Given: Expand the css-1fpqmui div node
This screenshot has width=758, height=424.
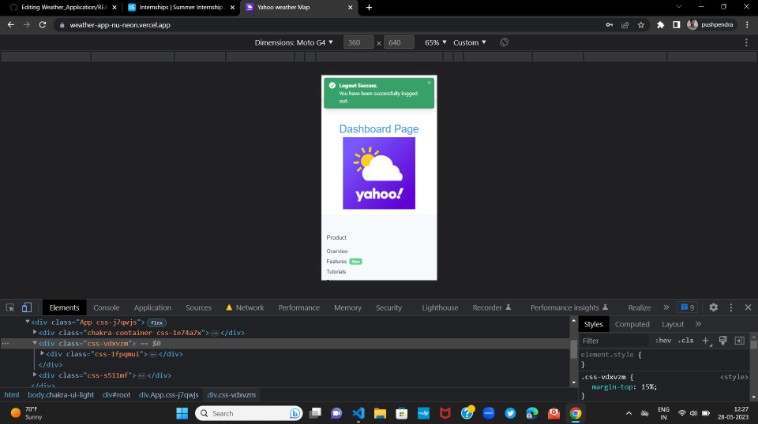Looking at the screenshot, I should [43, 354].
